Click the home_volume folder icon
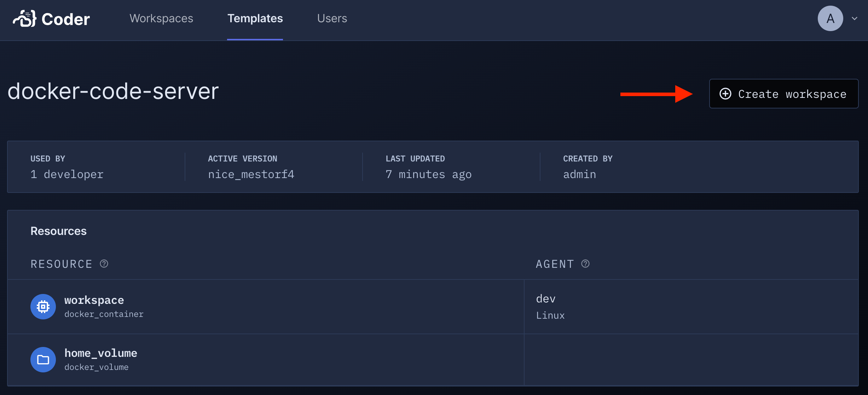Viewport: 868px width, 395px height. (43, 360)
